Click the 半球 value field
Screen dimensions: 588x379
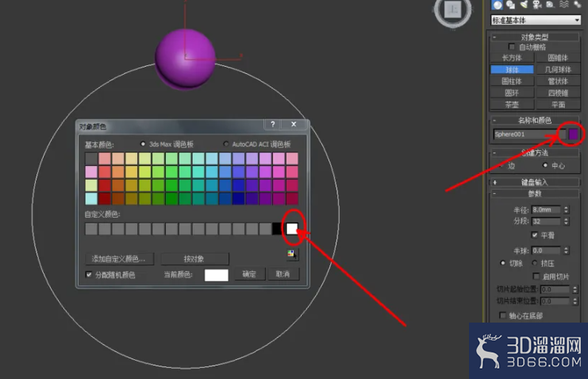(x=546, y=250)
